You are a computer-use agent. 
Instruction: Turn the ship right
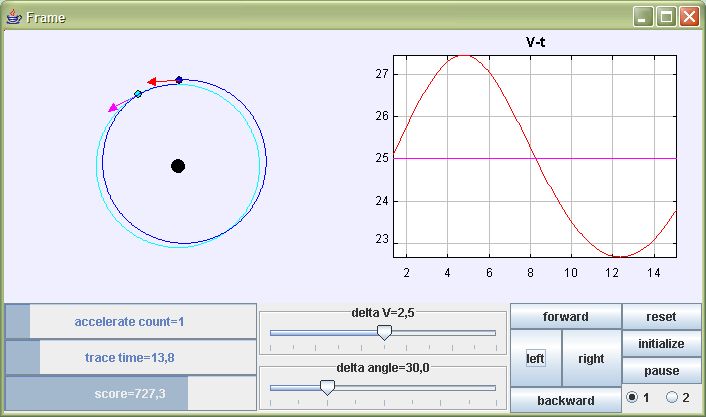click(x=592, y=358)
